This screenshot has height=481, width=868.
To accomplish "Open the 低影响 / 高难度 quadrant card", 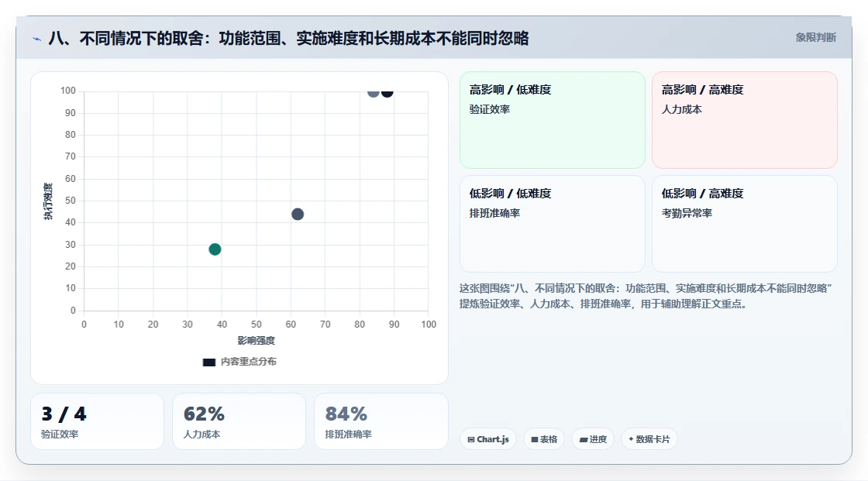I will coord(745,224).
